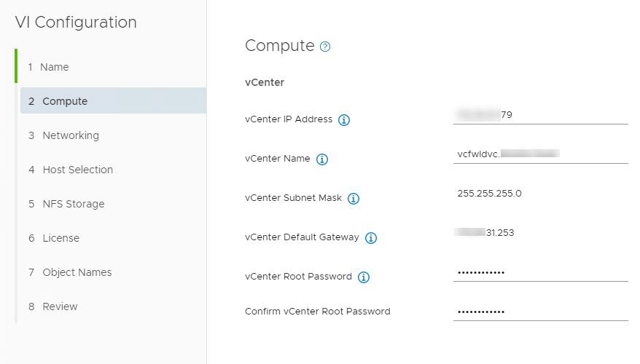Click the vCenter IP Address input field
This screenshot has height=364, width=640.
pos(540,115)
